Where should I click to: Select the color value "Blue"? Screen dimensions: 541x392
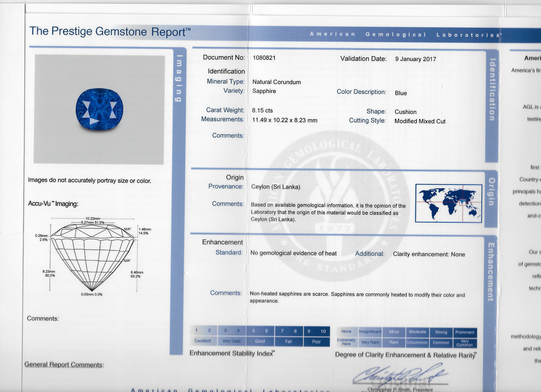(401, 93)
